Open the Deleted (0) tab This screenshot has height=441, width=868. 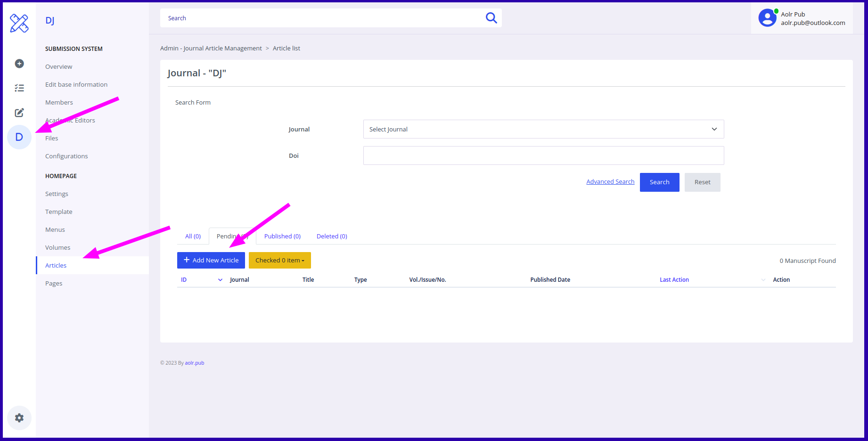pos(331,236)
